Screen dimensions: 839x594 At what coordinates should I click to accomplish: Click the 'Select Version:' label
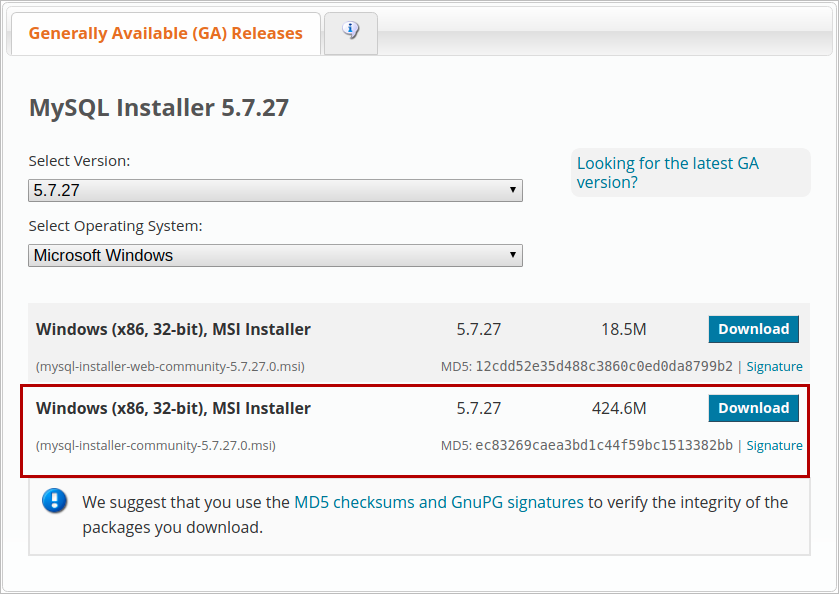click(x=79, y=160)
